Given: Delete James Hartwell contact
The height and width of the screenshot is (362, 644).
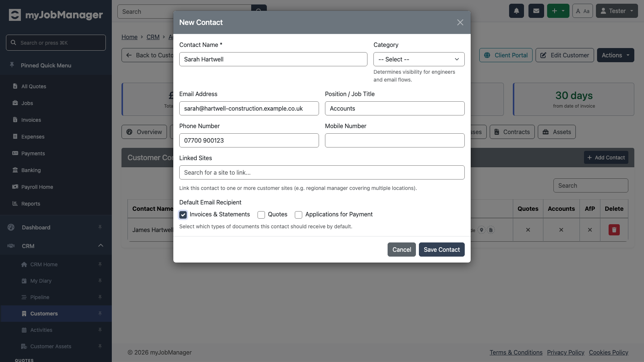Looking at the screenshot, I should (x=614, y=230).
